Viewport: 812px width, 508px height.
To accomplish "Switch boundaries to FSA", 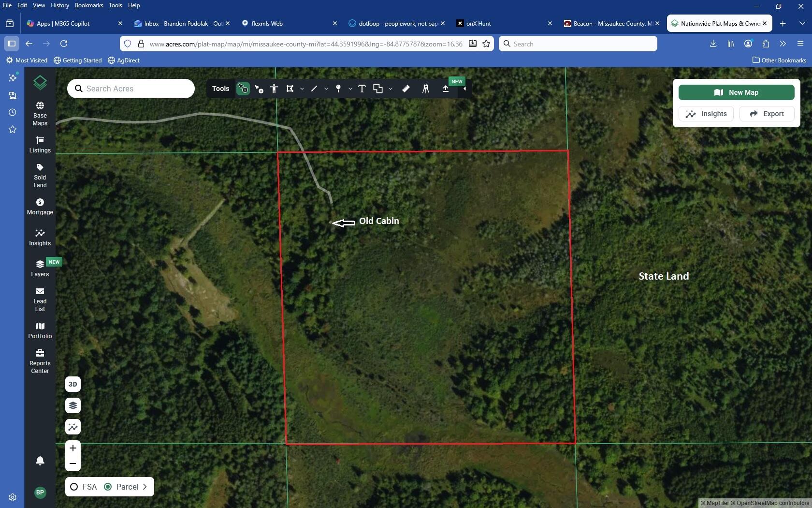I will coord(73,487).
